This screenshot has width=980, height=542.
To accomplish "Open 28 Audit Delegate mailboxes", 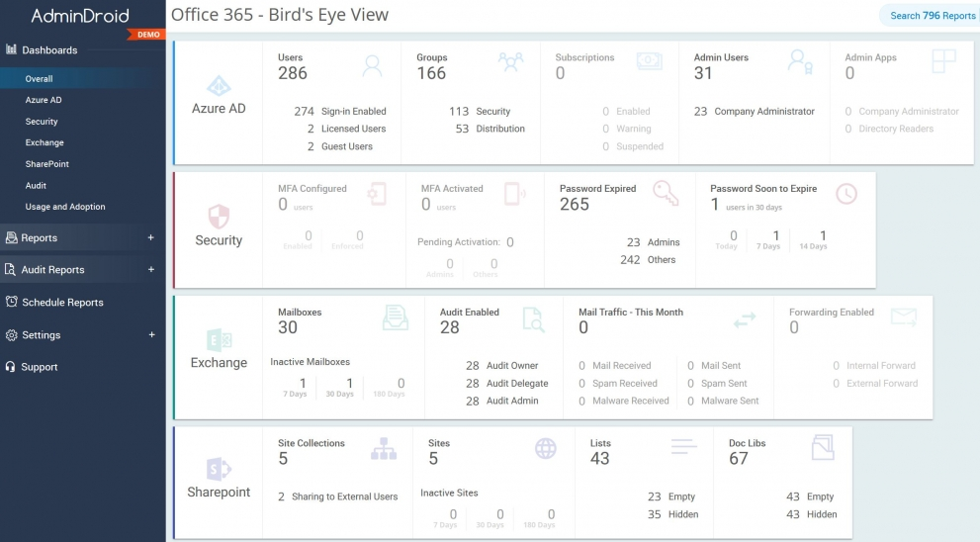I will (x=507, y=383).
